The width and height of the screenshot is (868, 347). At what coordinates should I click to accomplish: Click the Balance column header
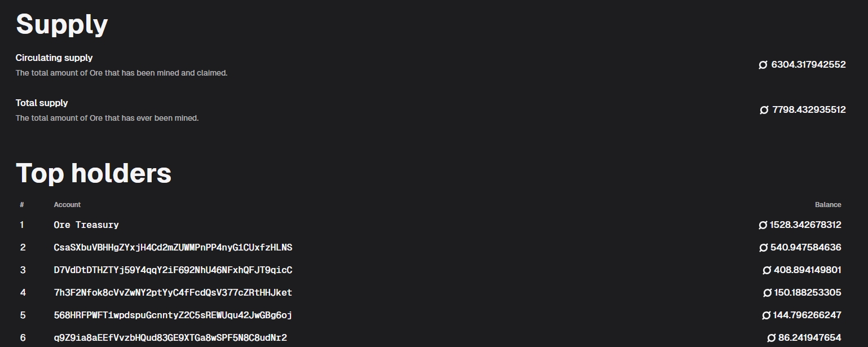827,205
